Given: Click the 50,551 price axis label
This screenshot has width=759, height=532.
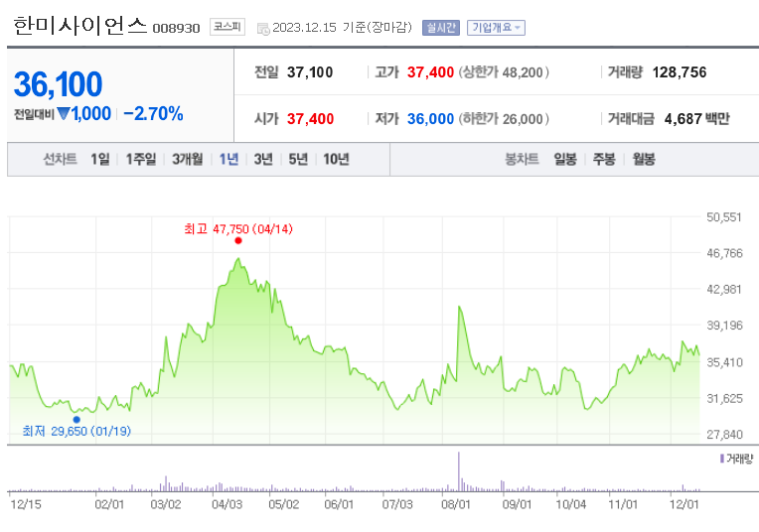Looking at the screenshot, I should pyautogui.click(x=724, y=217).
